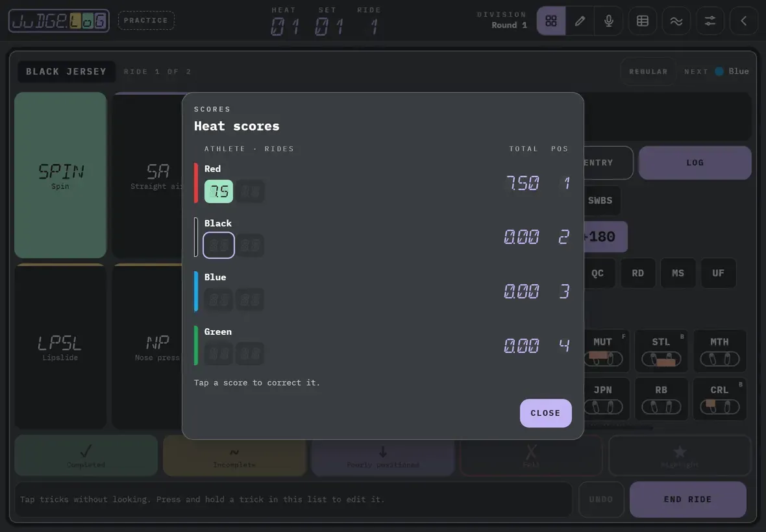Mark trick as Completed with checkmark

click(86, 455)
